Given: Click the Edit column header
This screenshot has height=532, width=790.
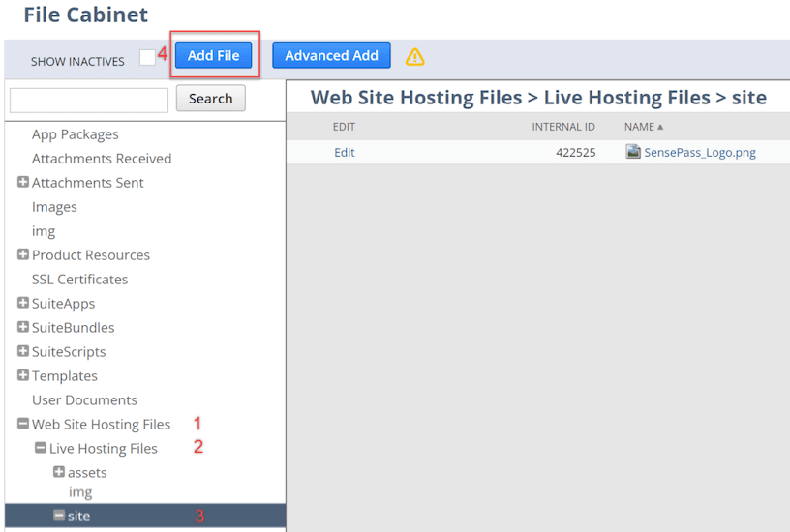Looking at the screenshot, I should pos(344,127).
